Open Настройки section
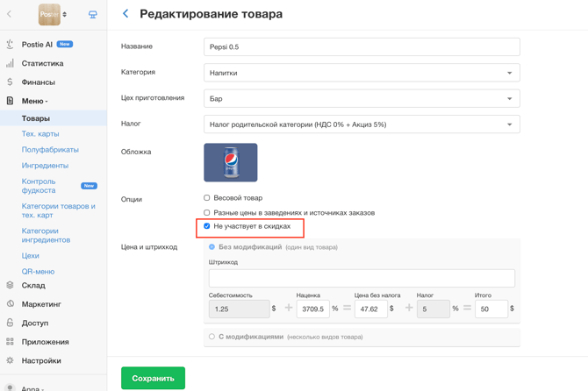The image size is (588, 391). (41, 360)
